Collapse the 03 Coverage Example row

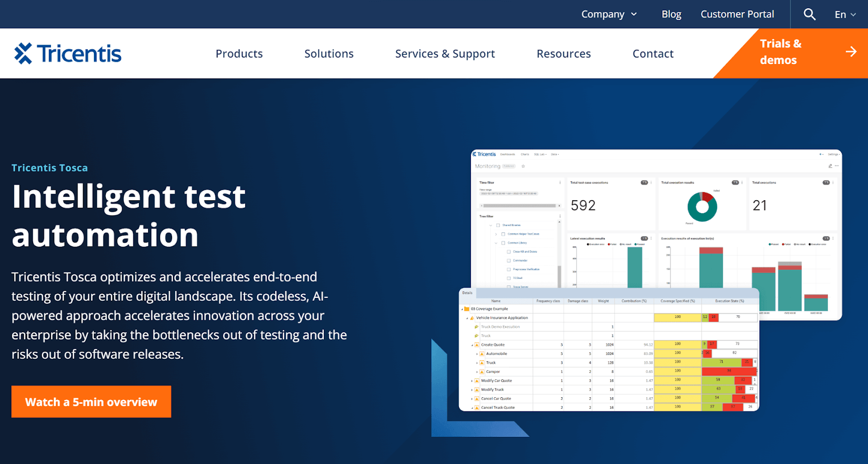coord(462,309)
